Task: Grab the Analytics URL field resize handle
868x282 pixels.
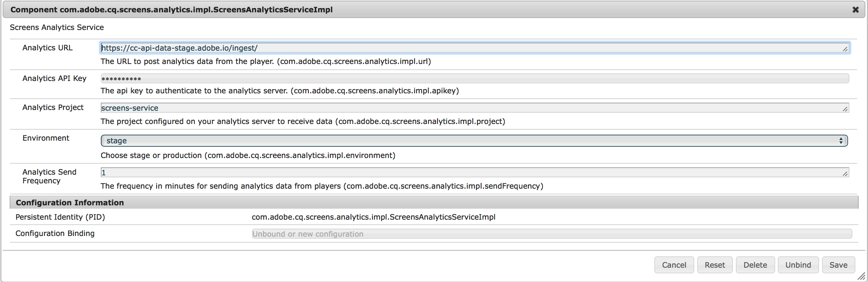Action: [845, 49]
